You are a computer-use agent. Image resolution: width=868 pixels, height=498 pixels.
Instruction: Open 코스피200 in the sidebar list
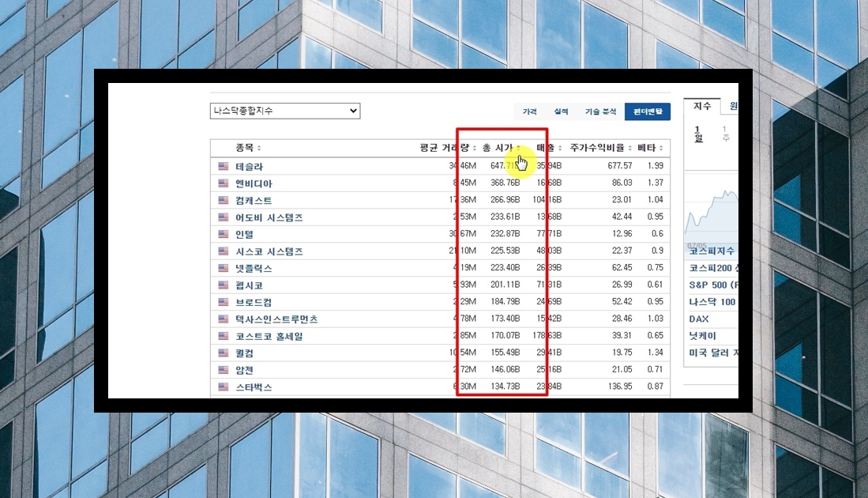[713, 268]
